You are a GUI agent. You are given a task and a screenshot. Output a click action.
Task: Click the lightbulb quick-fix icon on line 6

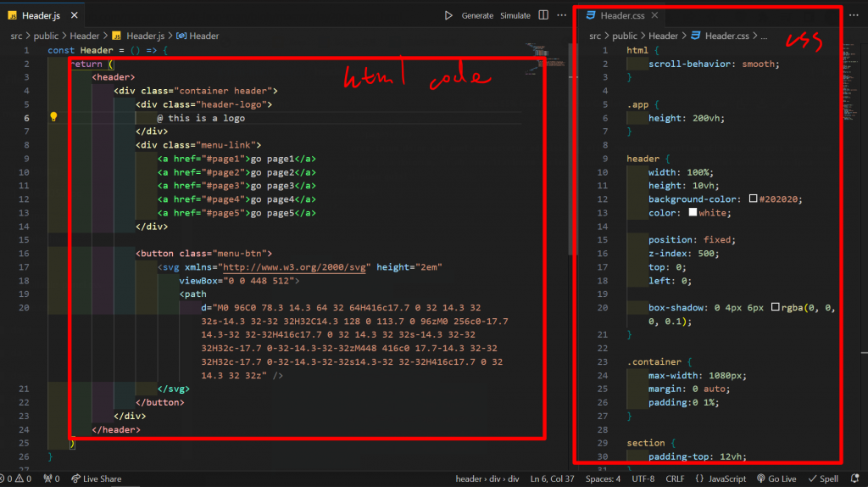click(53, 117)
